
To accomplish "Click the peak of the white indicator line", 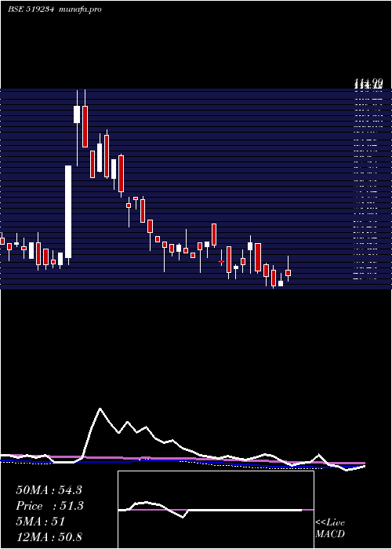I will (100, 409).
